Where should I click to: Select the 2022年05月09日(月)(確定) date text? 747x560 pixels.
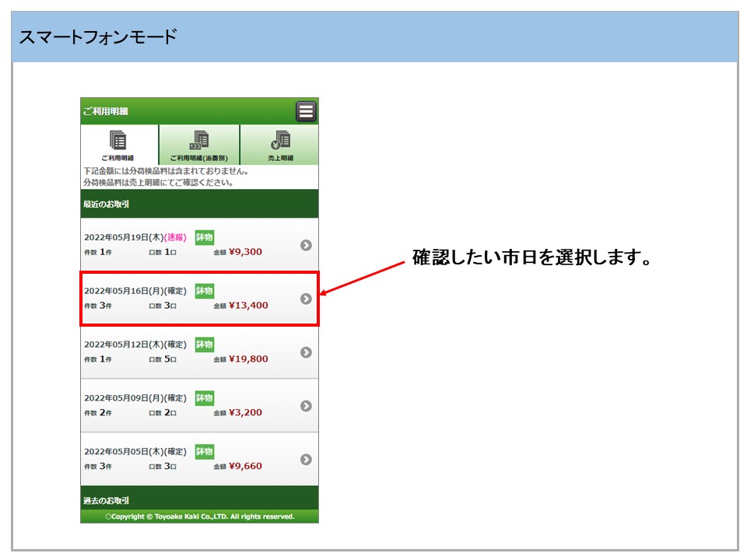pos(135,397)
